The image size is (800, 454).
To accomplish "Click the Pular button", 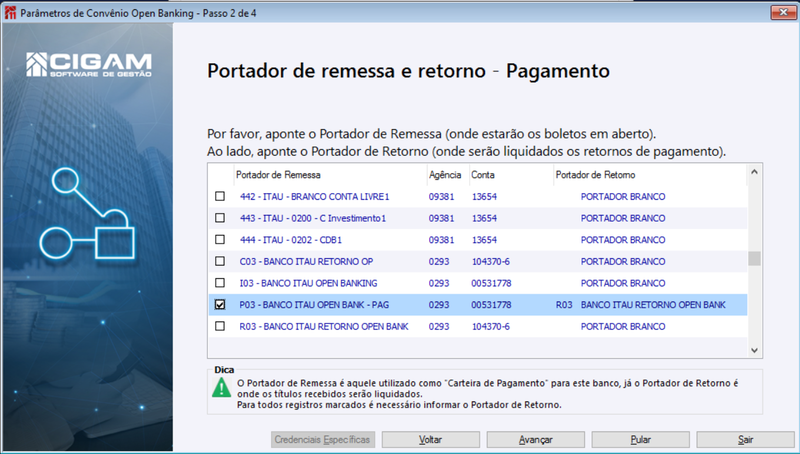I will pyautogui.click(x=640, y=440).
